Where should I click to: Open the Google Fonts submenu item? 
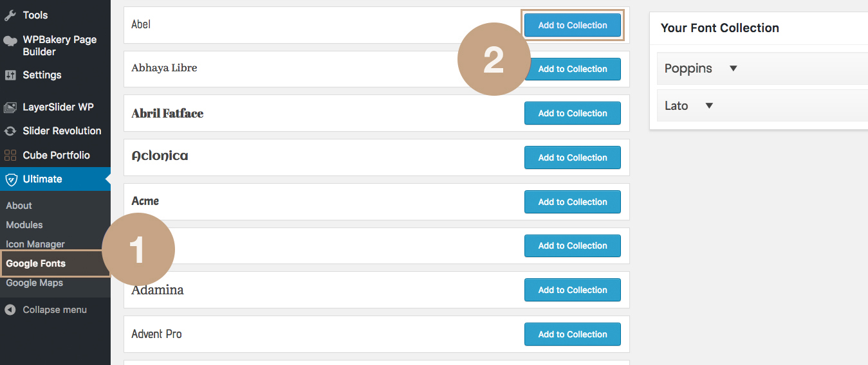[36, 263]
